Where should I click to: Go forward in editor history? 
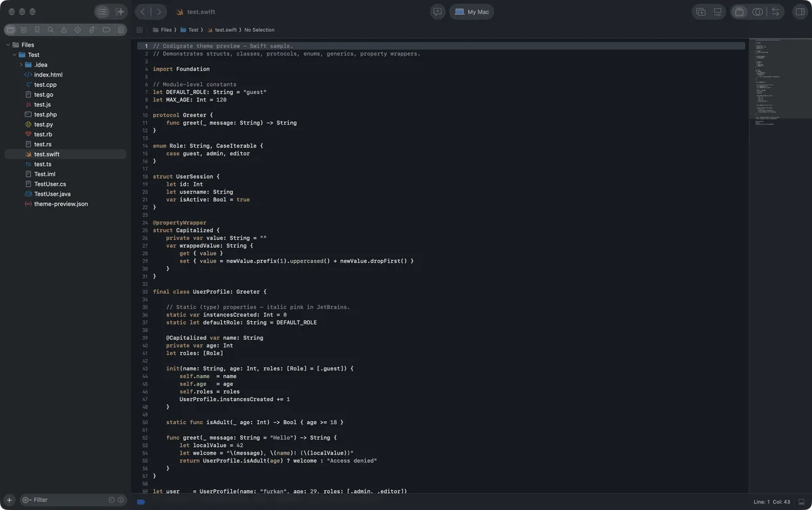pyautogui.click(x=159, y=12)
